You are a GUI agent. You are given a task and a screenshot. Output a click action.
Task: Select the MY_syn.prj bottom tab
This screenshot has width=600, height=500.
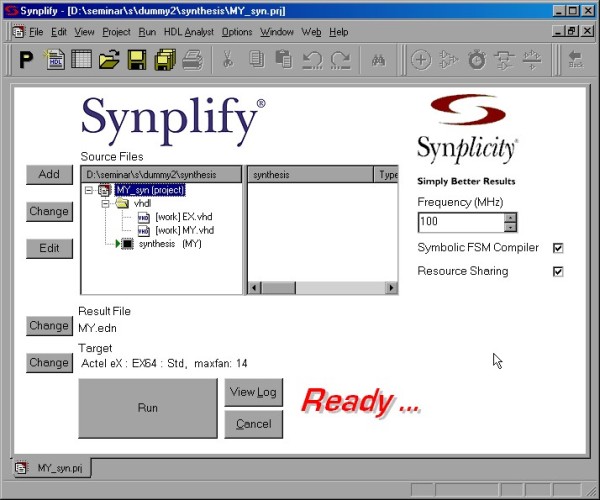tap(52, 468)
